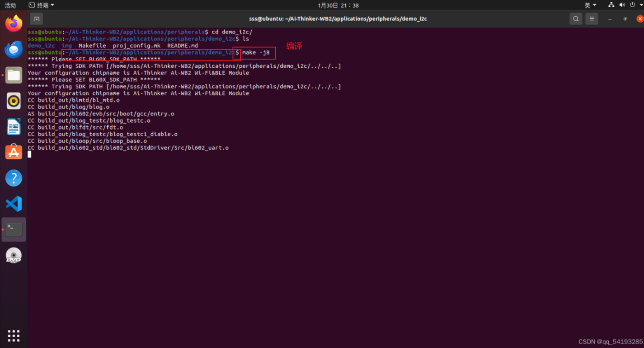Select 'README.md' in ls output
Viewport: 644px width, 348px height.
coord(183,46)
